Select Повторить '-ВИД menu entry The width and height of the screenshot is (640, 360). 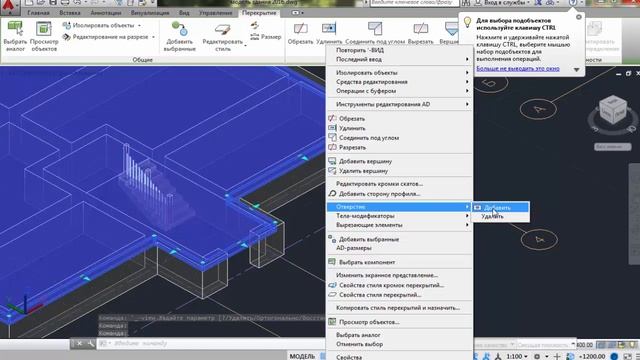(400, 50)
